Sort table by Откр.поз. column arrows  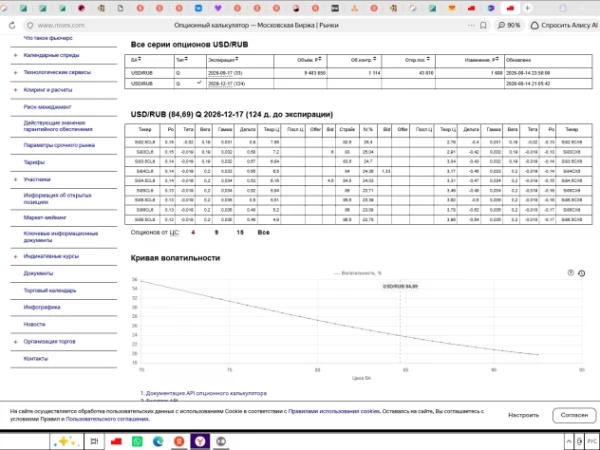tap(428, 59)
